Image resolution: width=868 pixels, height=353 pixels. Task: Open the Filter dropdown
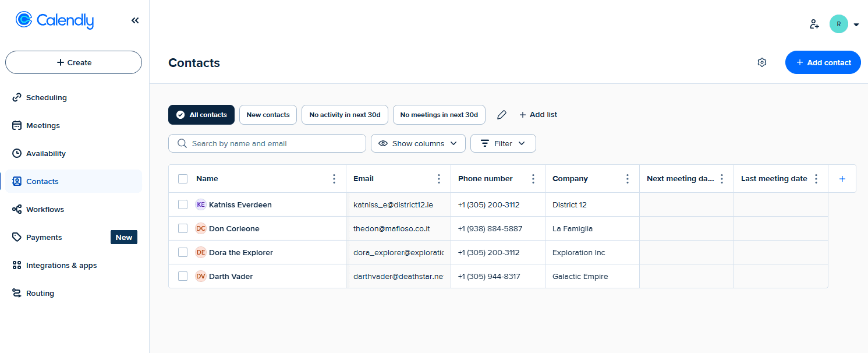pos(503,143)
